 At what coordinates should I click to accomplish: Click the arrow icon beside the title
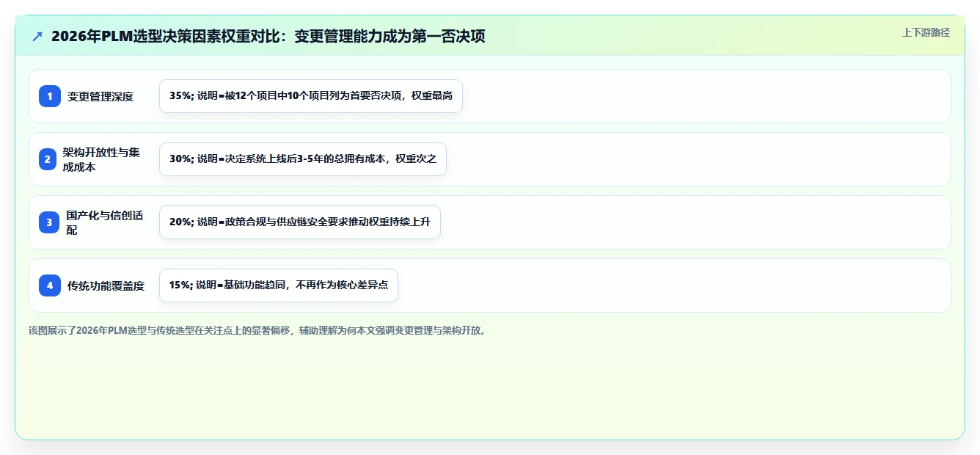coord(37,36)
